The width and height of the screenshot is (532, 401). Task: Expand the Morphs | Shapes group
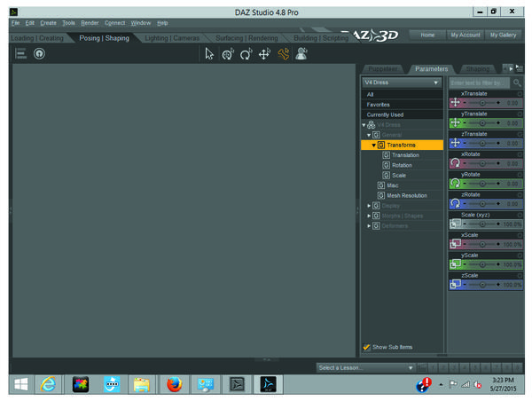(x=369, y=216)
